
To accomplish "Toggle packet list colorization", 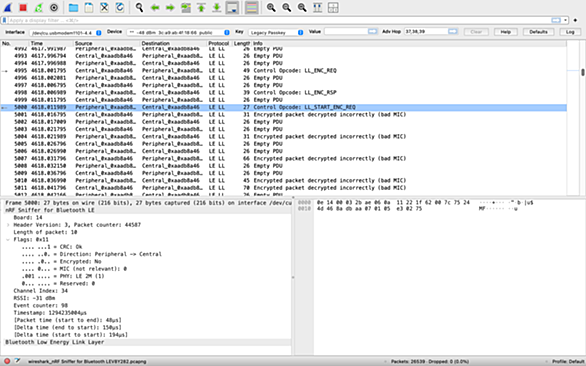I will (x=252, y=7).
